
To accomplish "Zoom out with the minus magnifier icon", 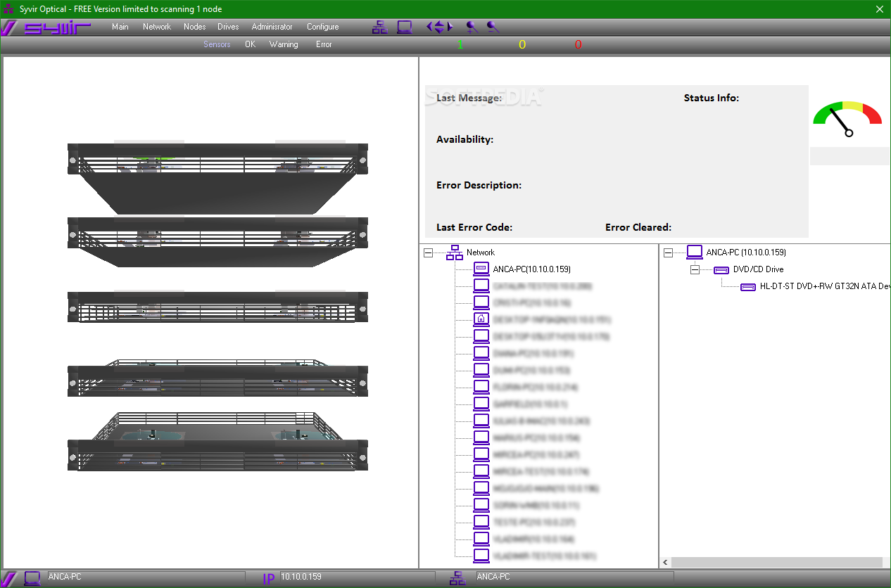I will 493,27.
